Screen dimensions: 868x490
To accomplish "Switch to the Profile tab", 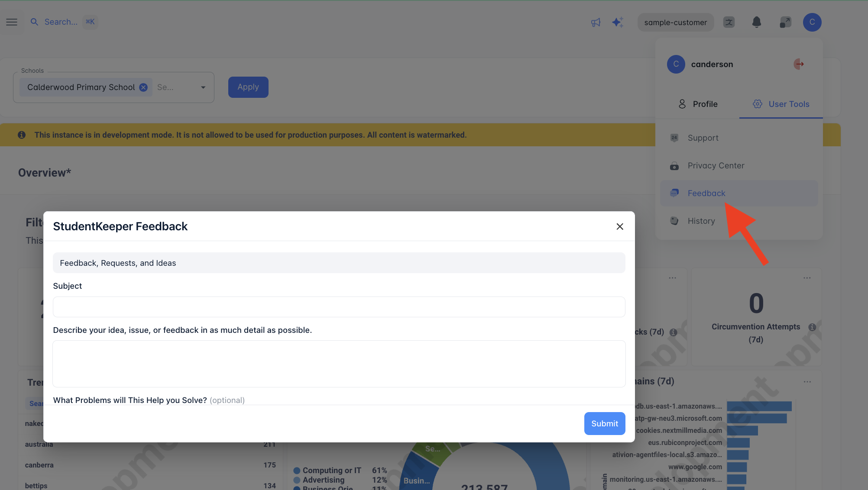I will click(x=697, y=104).
